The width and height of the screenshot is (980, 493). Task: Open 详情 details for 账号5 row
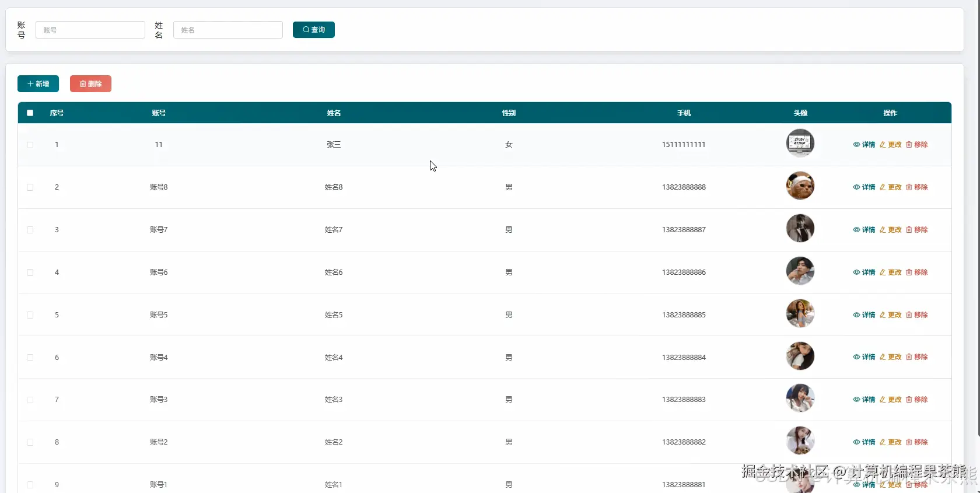click(864, 315)
